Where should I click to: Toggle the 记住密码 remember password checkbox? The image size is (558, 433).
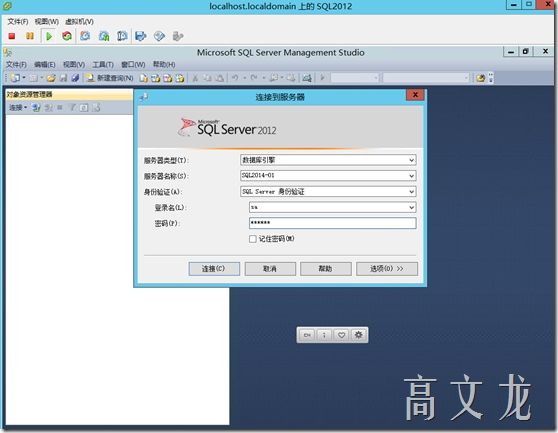pos(253,239)
